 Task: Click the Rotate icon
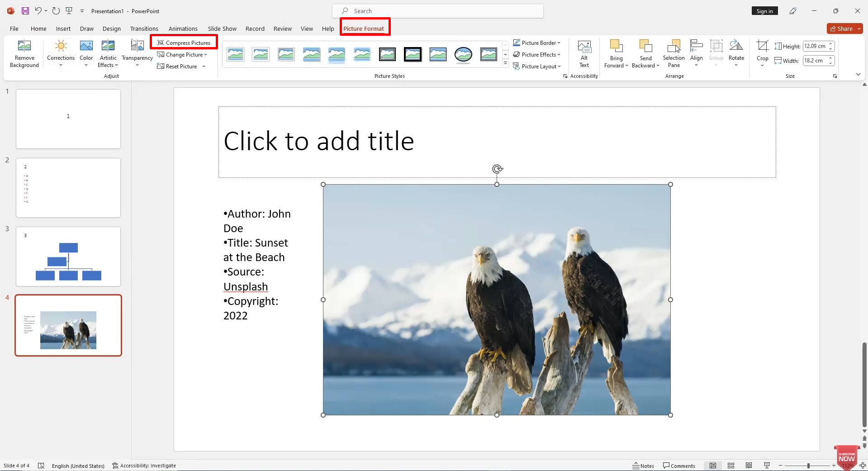(x=736, y=51)
